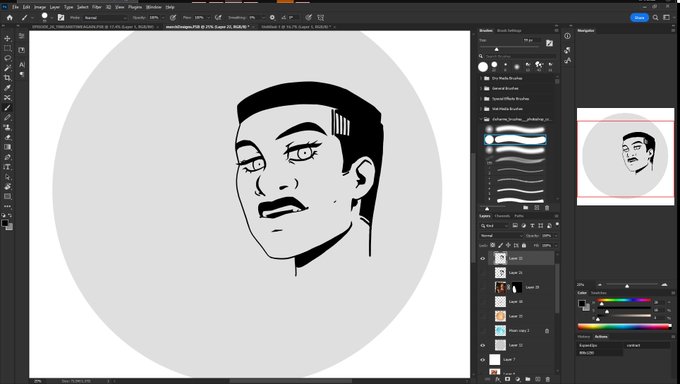Enable airbrush-style build-up icon
The width and height of the screenshot is (680, 384).
(218, 18)
